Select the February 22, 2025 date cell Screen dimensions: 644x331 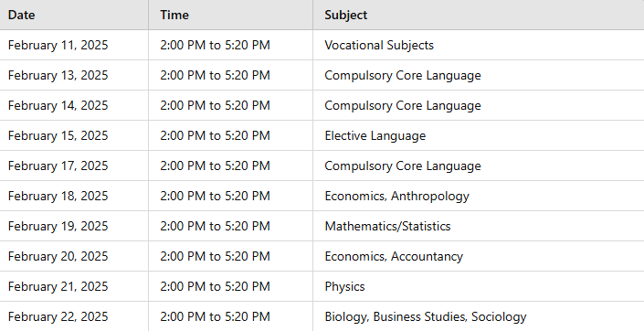point(74,316)
